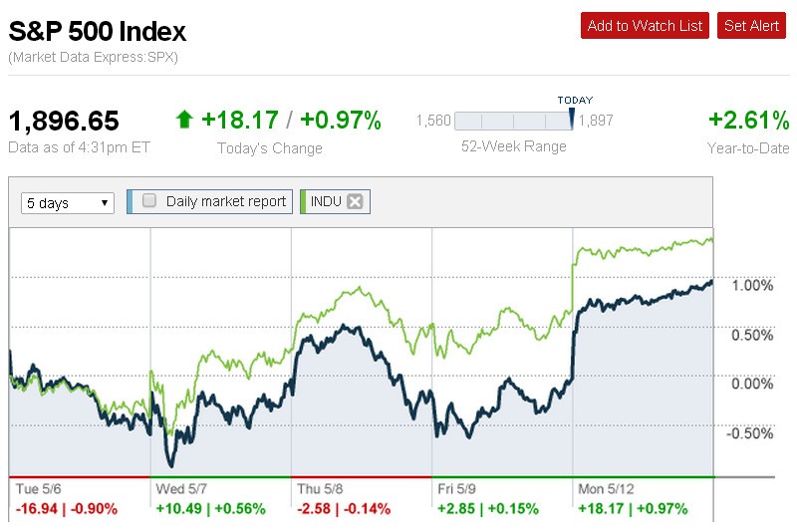Image resolution: width=797 pixels, height=532 pixels.
Task: Click the 1,560 low value of range
Action: click(432, 122)
